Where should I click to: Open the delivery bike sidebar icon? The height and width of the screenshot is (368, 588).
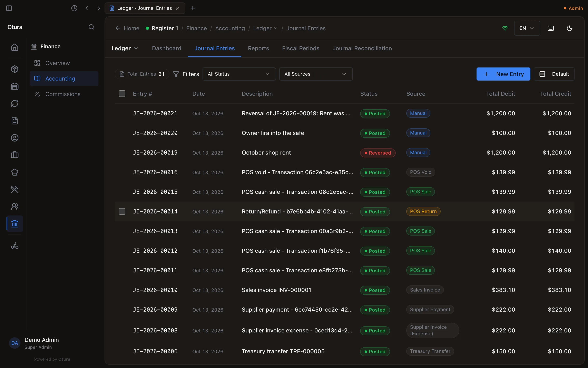pyautogui.click(x=14, y=246)
